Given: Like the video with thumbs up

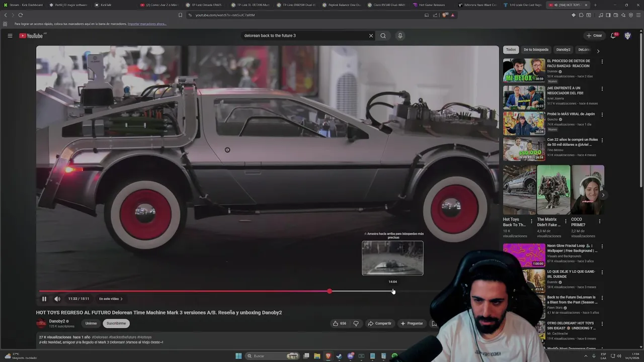Looking at the screenshot, I should 339,323.
